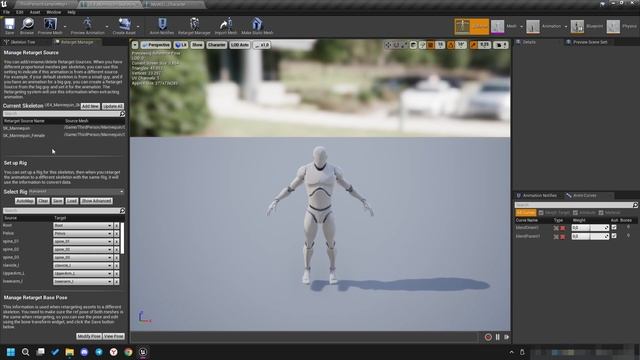The width and height of the screenshot is (640, 360).
Task: Open clavicle_l target bone dropdown
Action: 83,265
